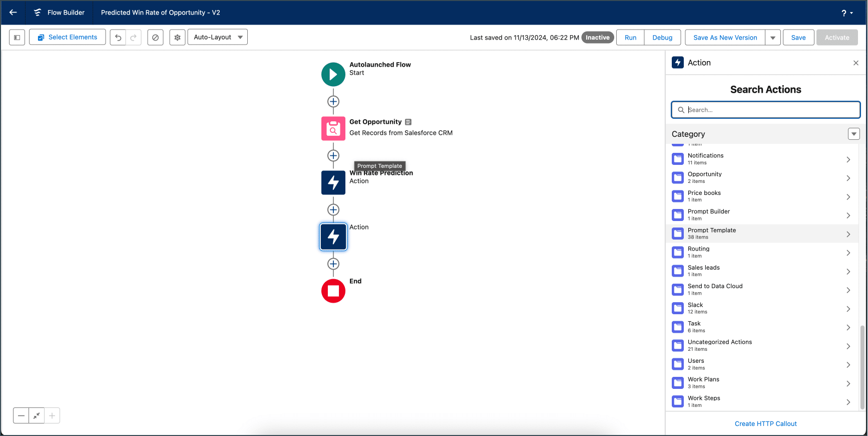Add element below Get Opportunity
This screenshot has height=436, width=868.
[x=333, y=156]
